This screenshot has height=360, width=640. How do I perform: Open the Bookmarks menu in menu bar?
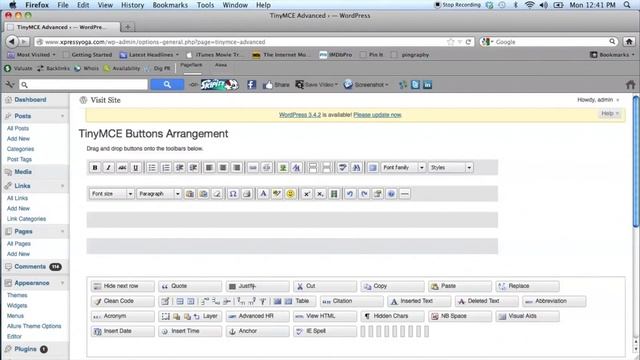[170, 5]
